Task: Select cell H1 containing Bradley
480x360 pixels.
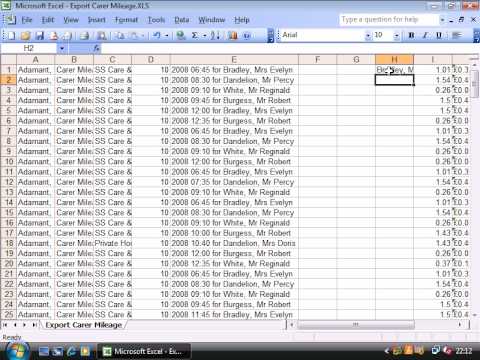Action: pyautogui.click(x=394, y=70)
